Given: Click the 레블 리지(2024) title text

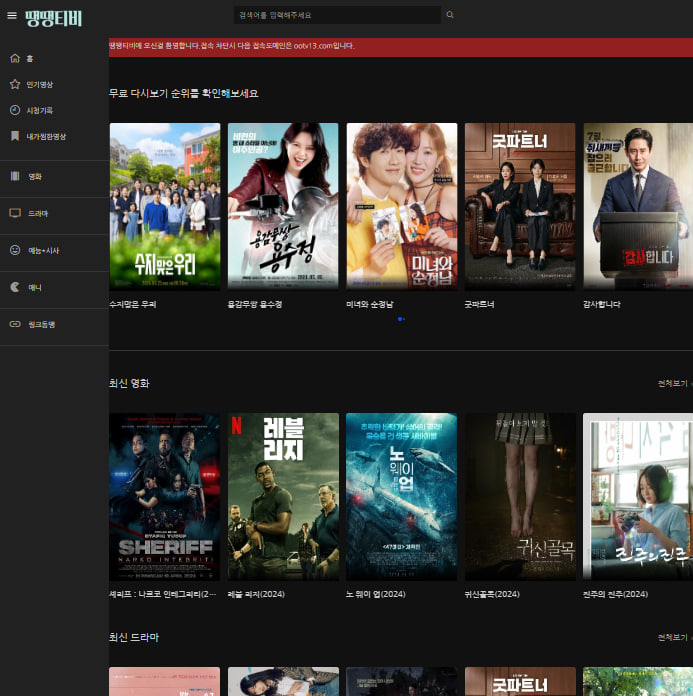Looking at the screenshot, I should (x=256, y=594).
